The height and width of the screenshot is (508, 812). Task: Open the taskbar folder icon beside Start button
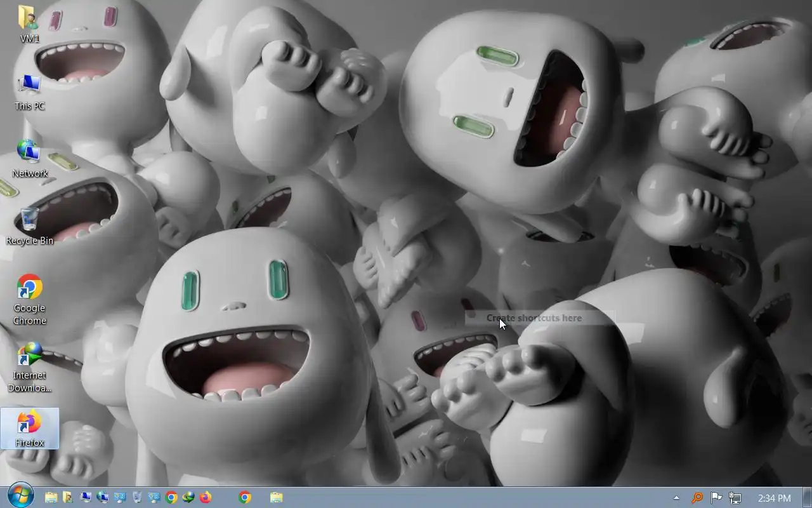51,498
